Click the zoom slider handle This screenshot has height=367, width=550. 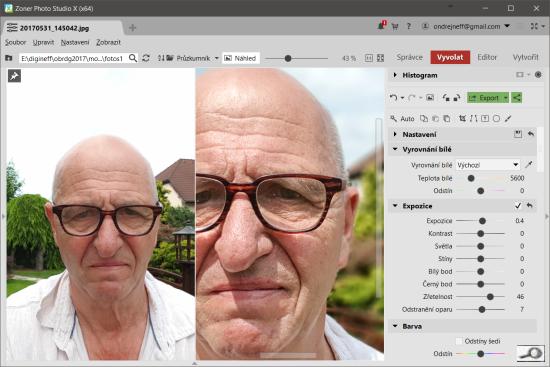pos(288,58)
